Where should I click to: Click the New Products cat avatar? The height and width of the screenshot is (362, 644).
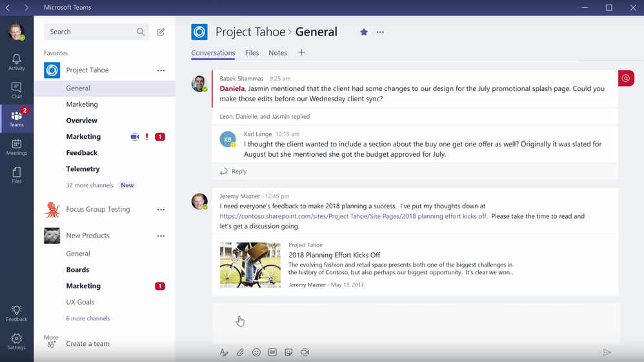tap(52, 236)
